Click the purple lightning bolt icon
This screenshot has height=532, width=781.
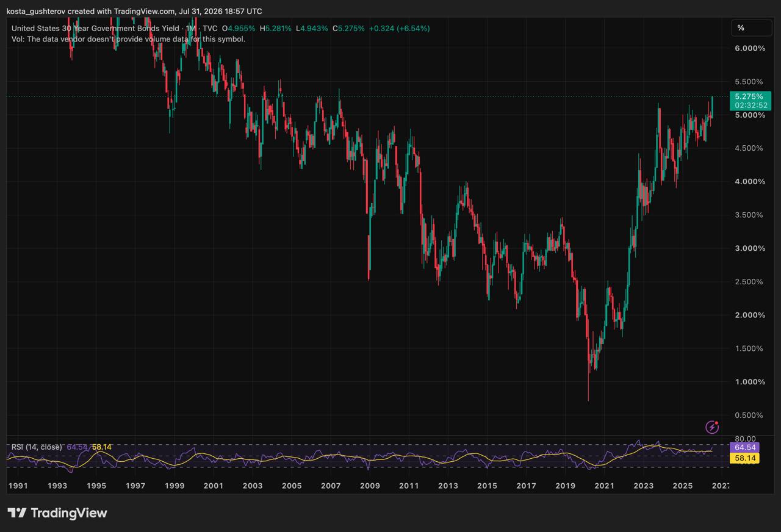712,427
